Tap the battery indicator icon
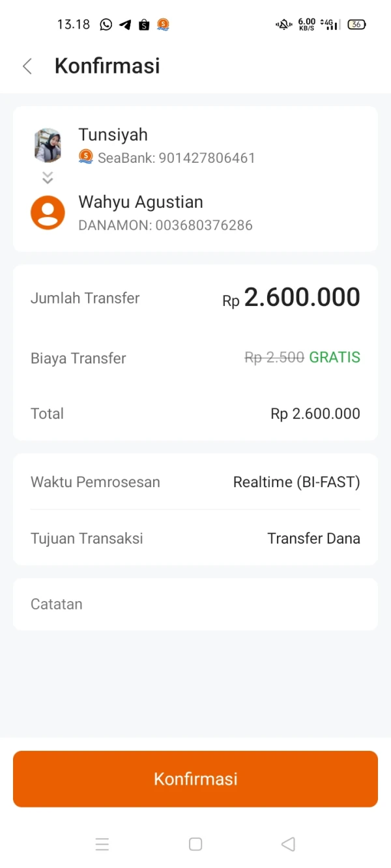The width and height of the screenshot is (391, 868). click(356, 25)
